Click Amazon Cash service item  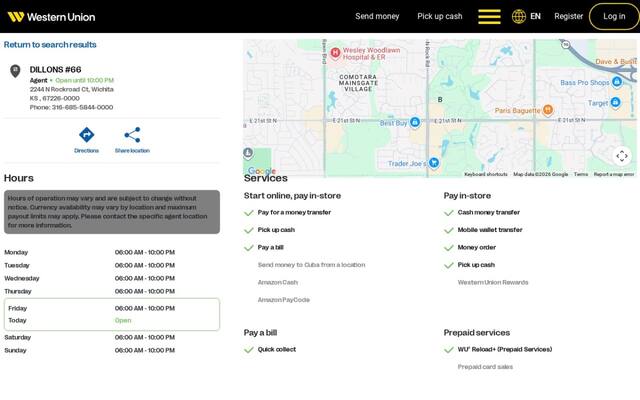point(278,282)
